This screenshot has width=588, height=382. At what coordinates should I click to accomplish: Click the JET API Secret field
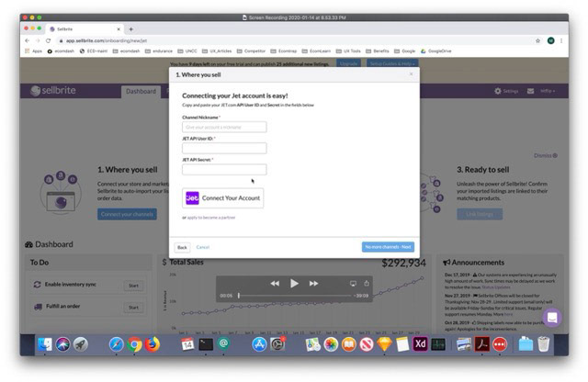pos(224,170)
